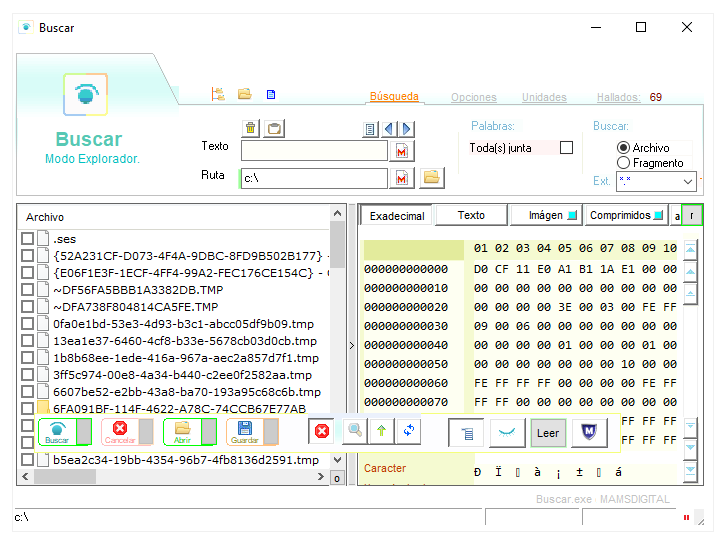This screenshot has width=720, height=540.
Task: Switch to the Unidades tab
Action: coord(544,97)
